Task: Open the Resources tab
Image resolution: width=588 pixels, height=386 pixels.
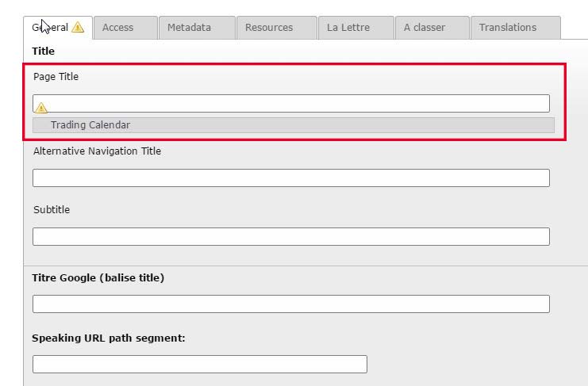Action: [x=277, y=27]
